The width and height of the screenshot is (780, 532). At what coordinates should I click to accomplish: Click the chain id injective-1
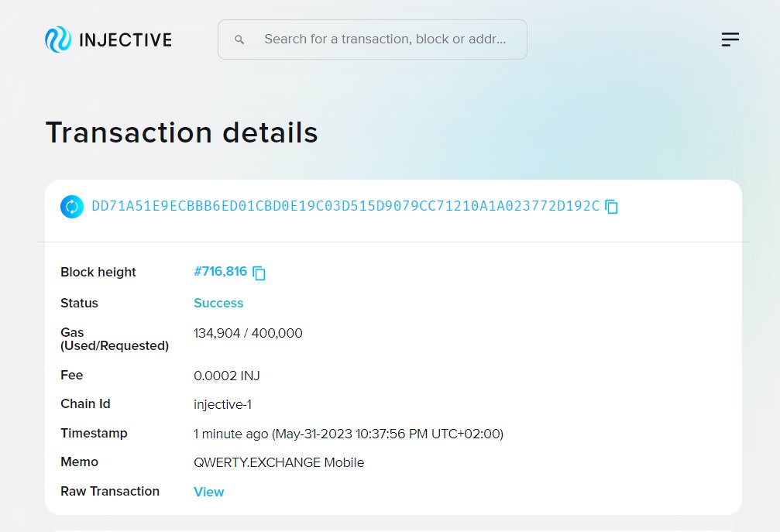[x=222, y=405]
